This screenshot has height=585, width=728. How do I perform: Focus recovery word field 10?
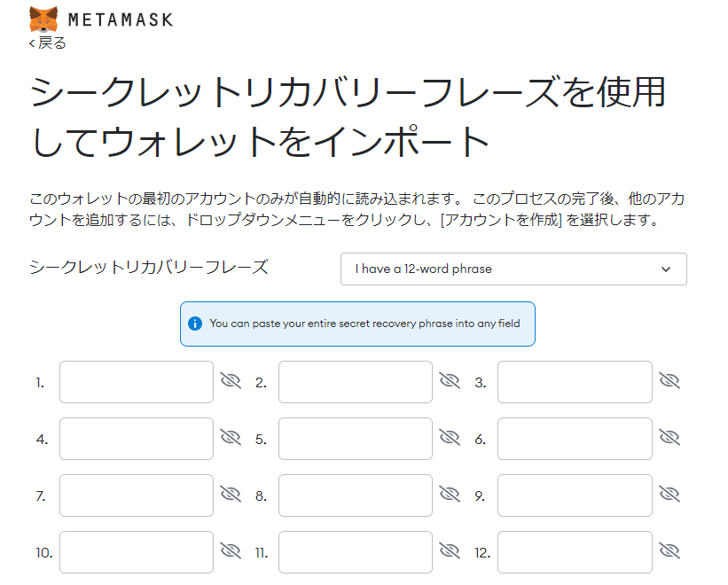[137, 552]
